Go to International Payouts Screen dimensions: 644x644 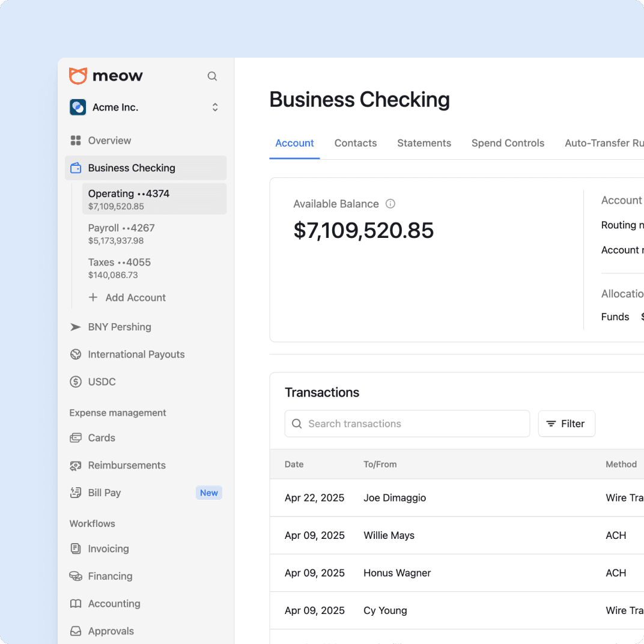(136, 354)
